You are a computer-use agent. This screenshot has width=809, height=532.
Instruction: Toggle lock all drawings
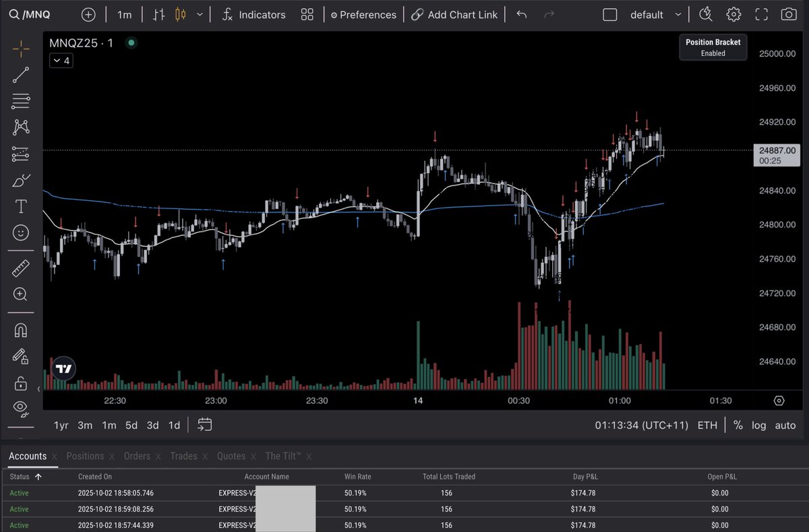[x=21, y=383]
